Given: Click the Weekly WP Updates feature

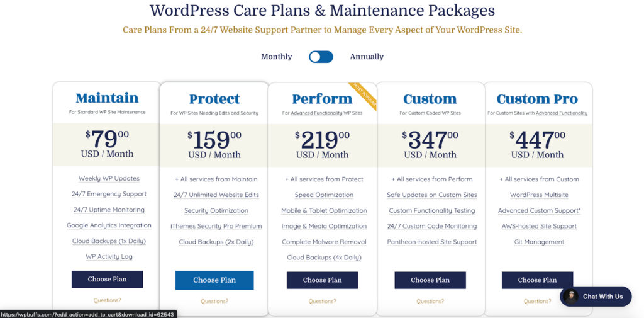Looking at the screenshot, I should 109,179.
